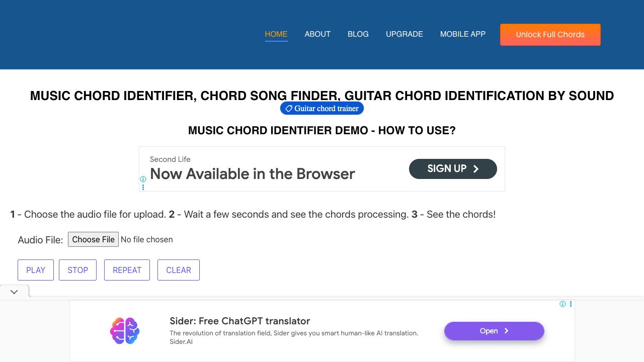Open the ABOUT page
Image resolution: width=644 pixels, height=362 pixels.
(x=317, y=34)
